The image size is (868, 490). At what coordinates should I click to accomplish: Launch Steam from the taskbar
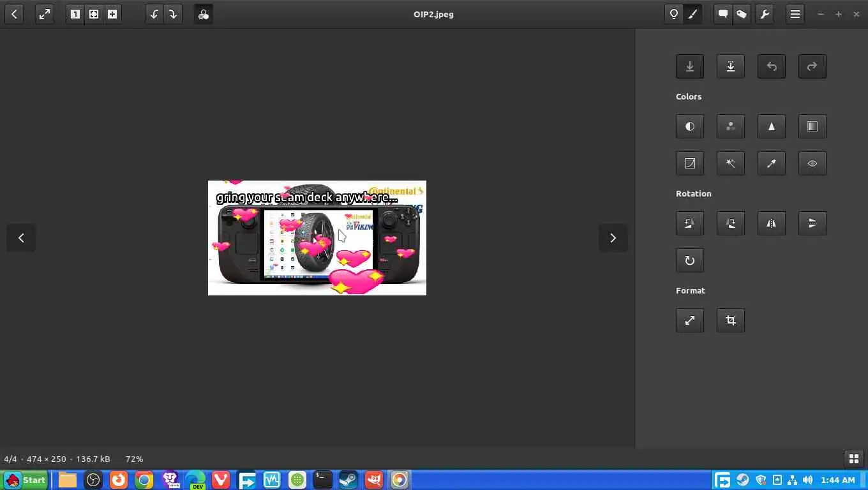point(348,480)
